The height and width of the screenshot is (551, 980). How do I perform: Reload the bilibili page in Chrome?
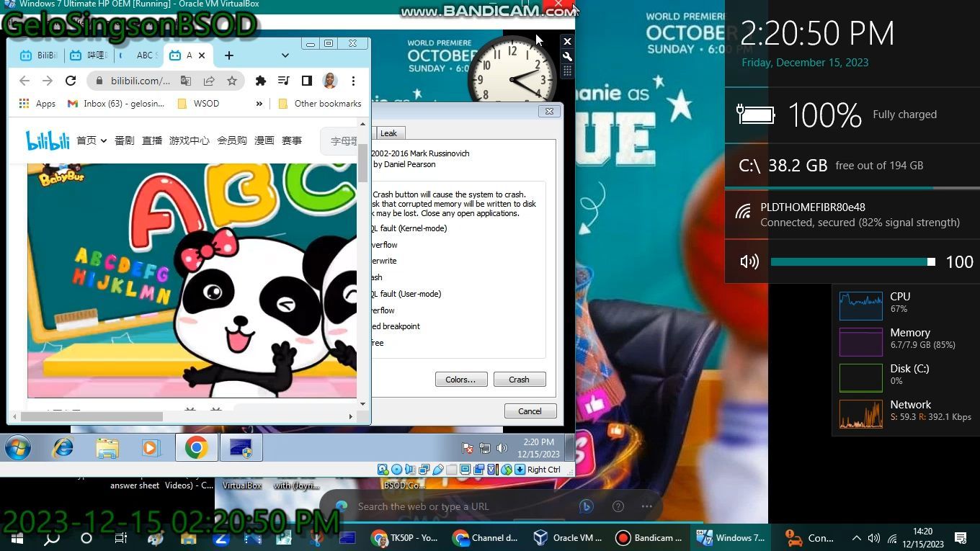71,81
